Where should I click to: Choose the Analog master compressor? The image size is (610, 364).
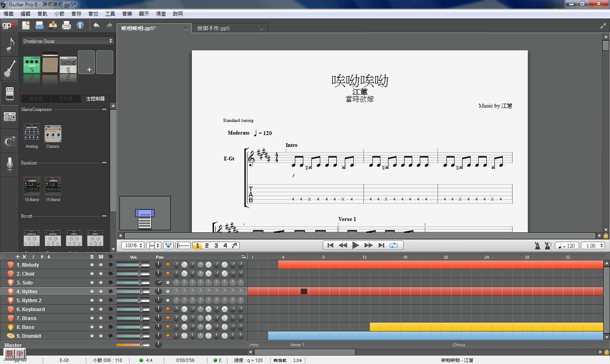coord(32,134)
